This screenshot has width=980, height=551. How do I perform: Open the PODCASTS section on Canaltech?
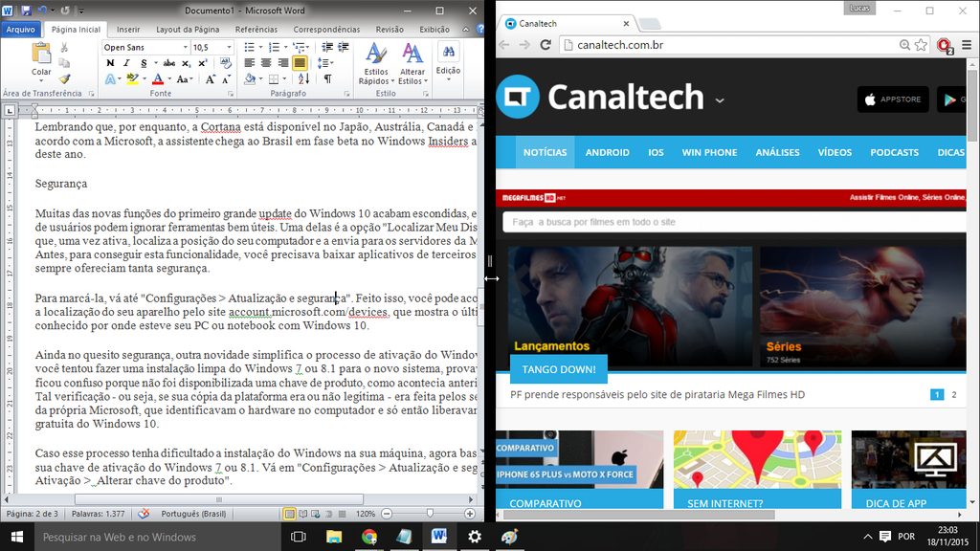coord(895,152)
